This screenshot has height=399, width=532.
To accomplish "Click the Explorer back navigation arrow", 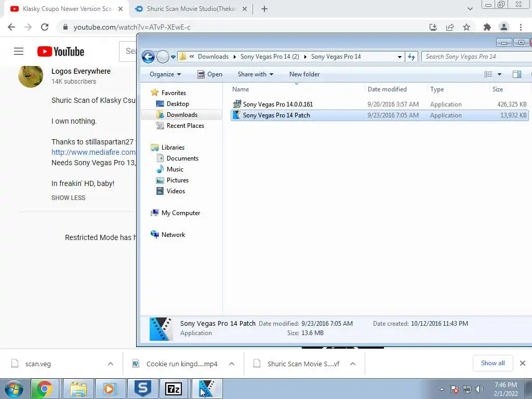I will (148, 57).
